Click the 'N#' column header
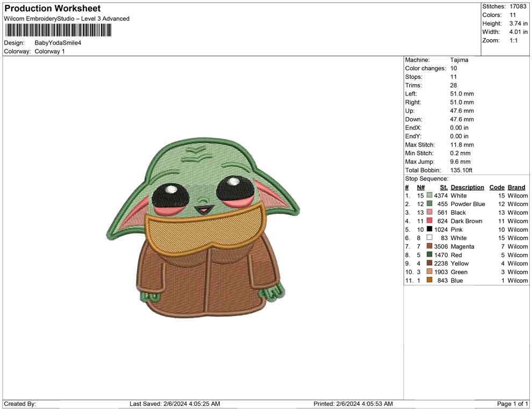This screenshot has width=532, height=409. [421, 187]
